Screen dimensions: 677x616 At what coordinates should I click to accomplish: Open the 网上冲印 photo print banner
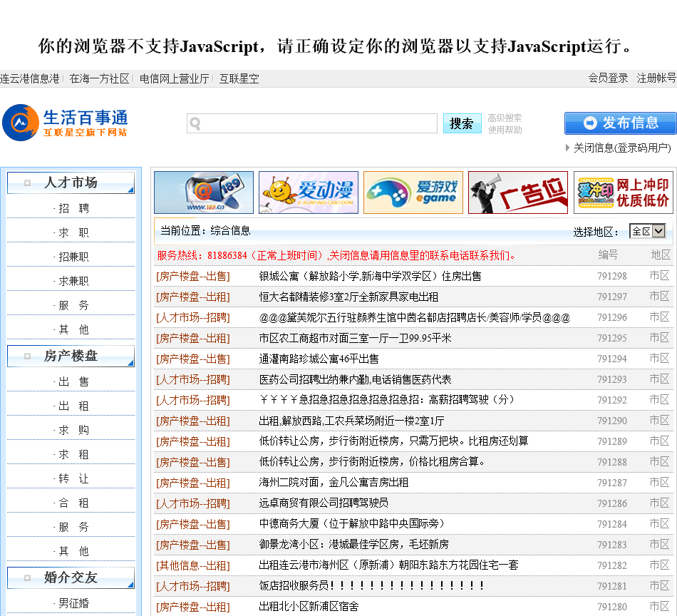[623, 192]
